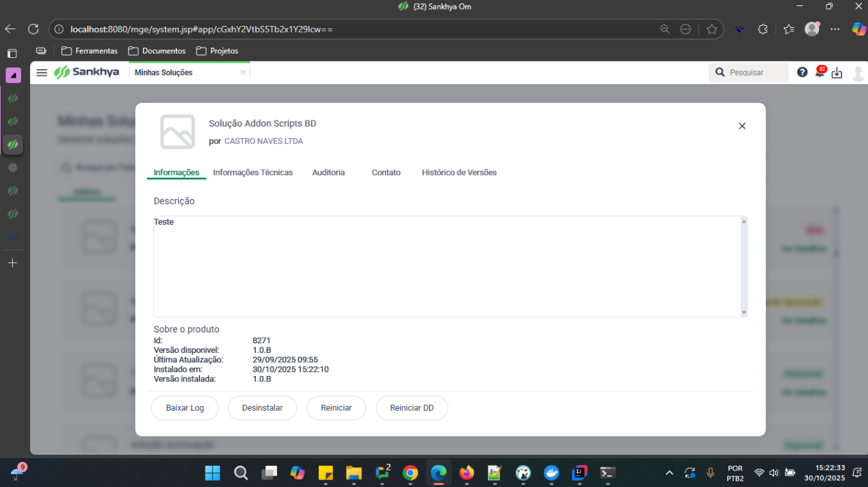The image size is (868, 487).
Task: Click the Id value 8271
Action: coord(261,341)
